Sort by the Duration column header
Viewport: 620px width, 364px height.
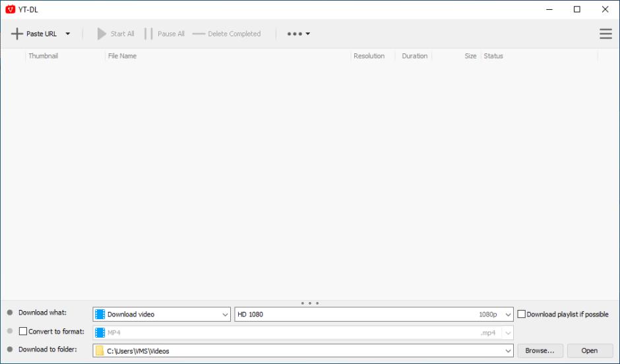click(x=414, y=56)
